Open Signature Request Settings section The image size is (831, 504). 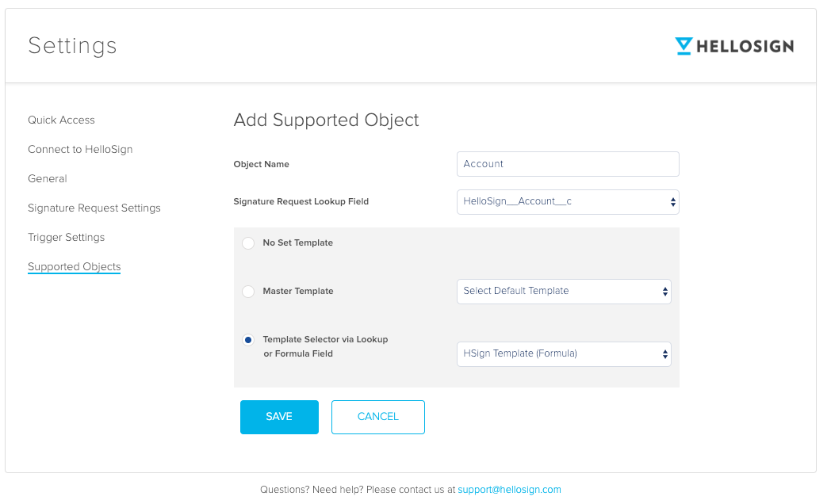pos(94,208)
